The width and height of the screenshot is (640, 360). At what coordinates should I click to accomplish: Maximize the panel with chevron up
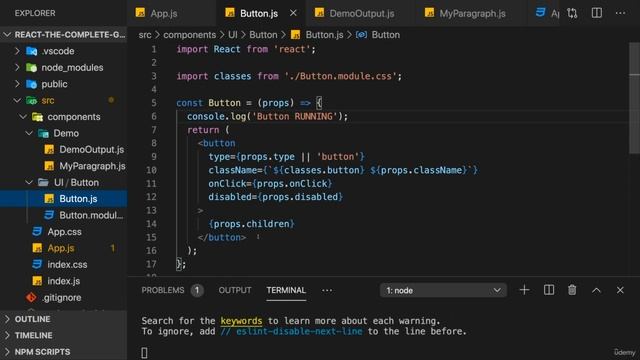pos(596,290)
